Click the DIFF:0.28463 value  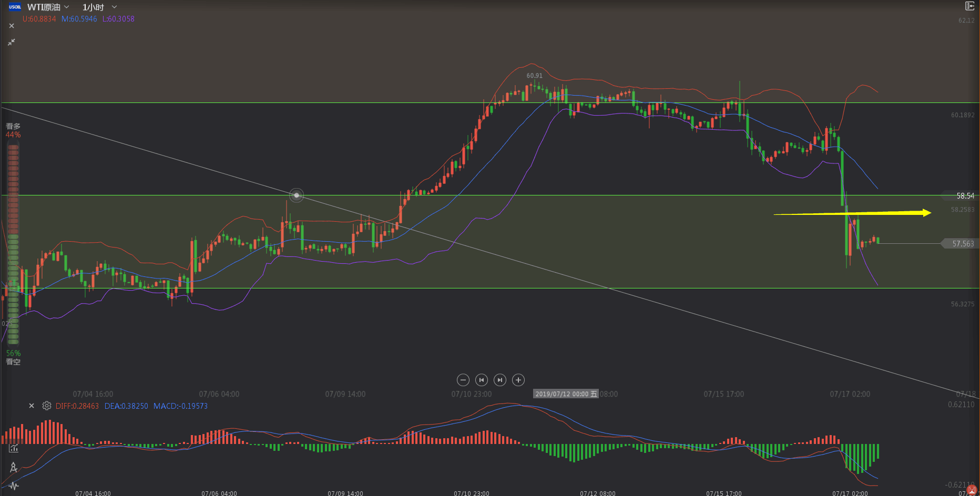77,406
